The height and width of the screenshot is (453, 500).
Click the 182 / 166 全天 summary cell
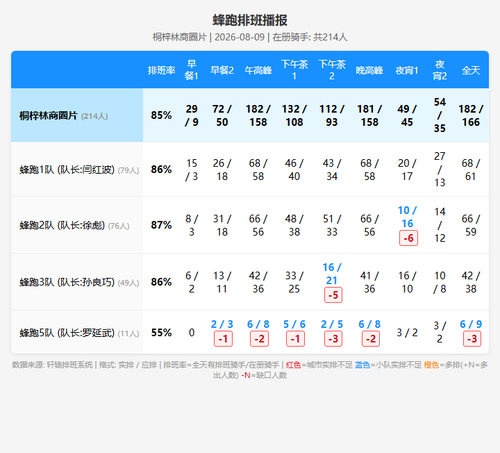coord(471,115)
